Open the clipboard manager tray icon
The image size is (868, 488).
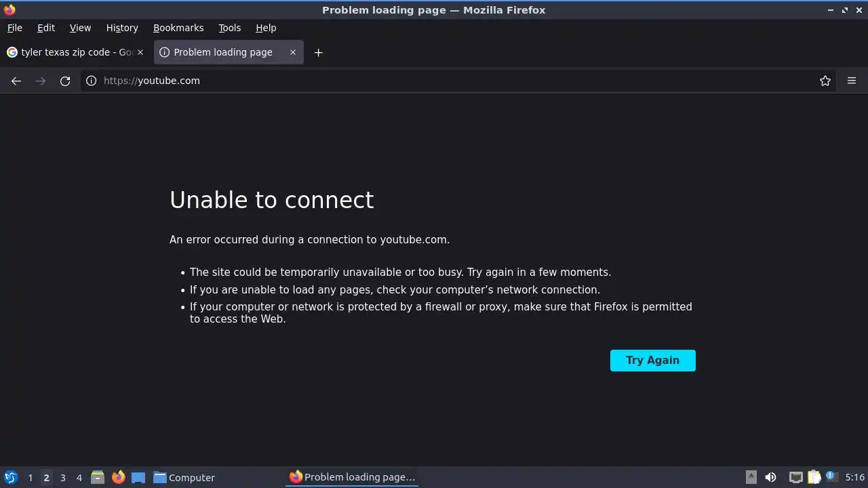814,477
